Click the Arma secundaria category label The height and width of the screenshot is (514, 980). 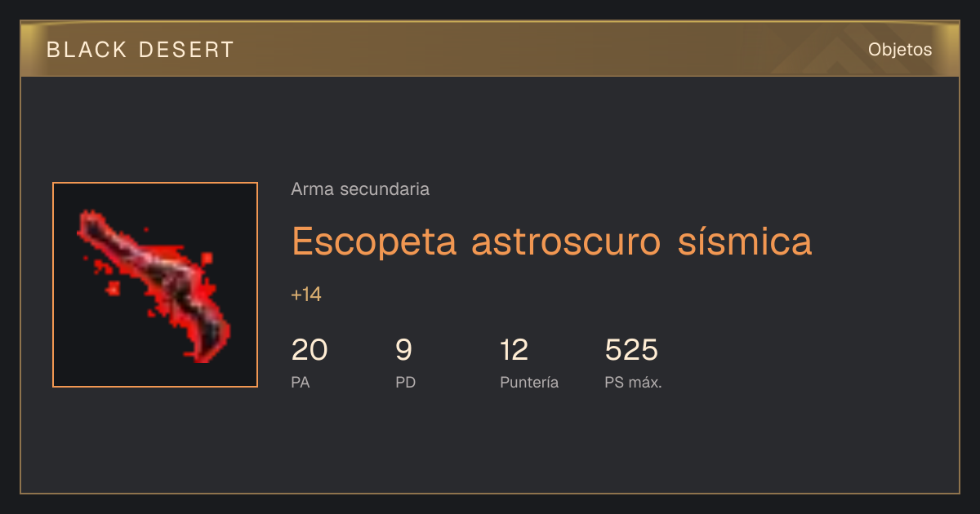point(360,189)
